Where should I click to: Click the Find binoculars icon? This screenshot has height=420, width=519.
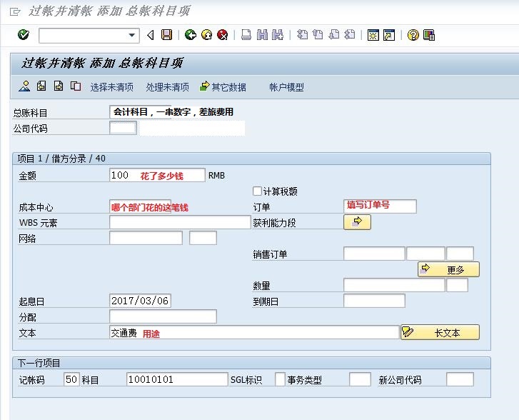262,34
